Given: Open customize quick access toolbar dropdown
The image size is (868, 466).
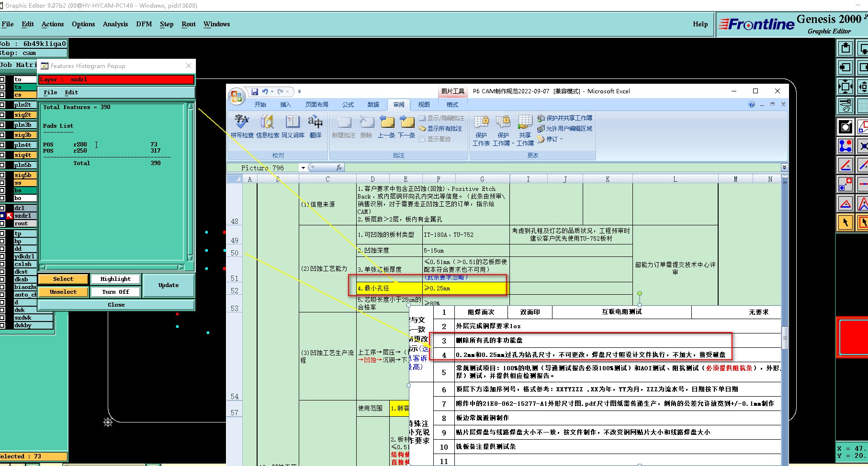Looking at the screenshot, I should [299, 91].
